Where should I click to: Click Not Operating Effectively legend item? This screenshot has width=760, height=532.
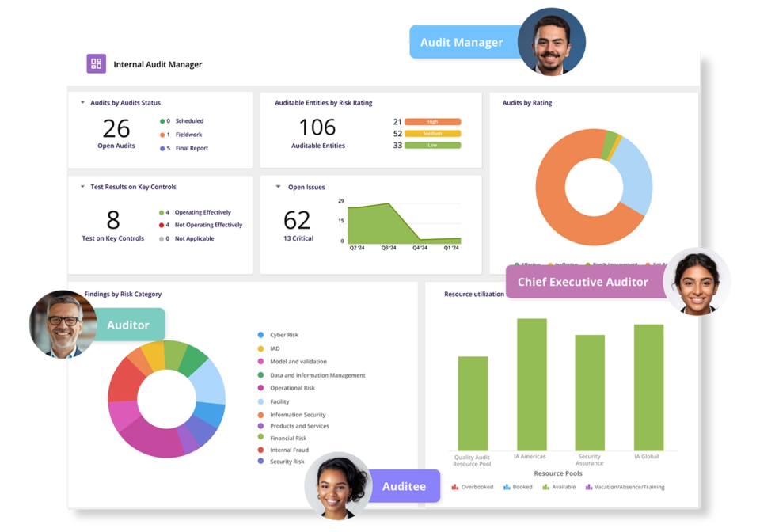tap(200, 225)
